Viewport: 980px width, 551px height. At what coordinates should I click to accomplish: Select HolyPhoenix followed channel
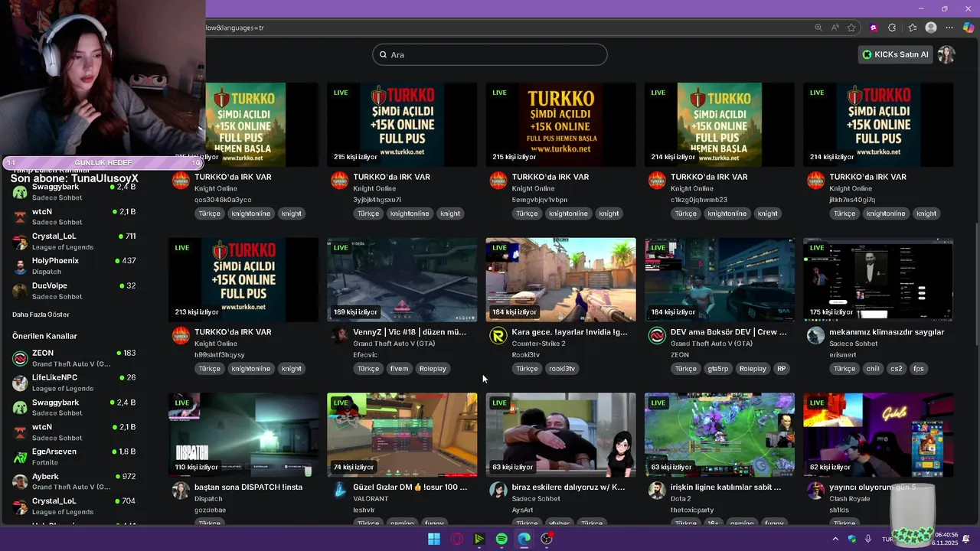pos(74,266)
